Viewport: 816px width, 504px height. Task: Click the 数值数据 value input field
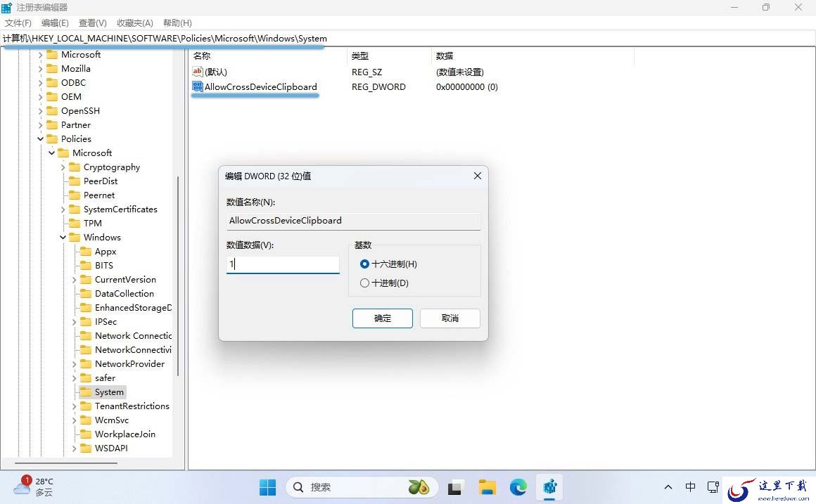pos(283,264)
